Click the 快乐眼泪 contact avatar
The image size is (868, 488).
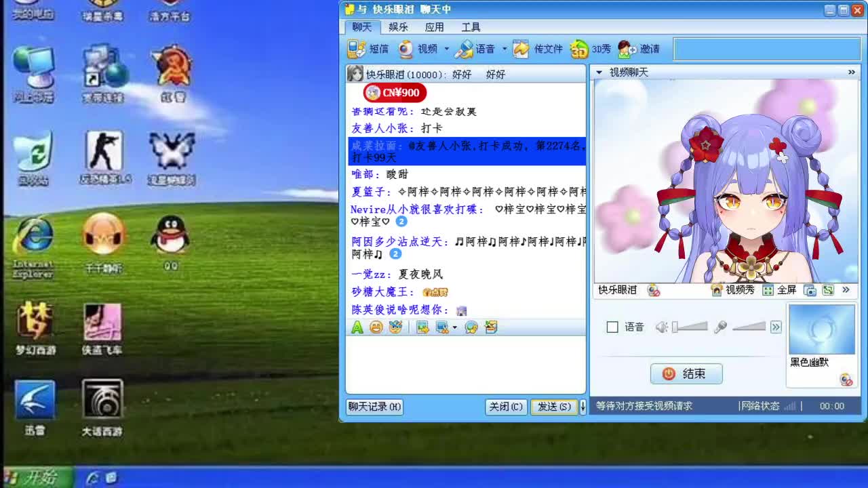click(355, 74)
